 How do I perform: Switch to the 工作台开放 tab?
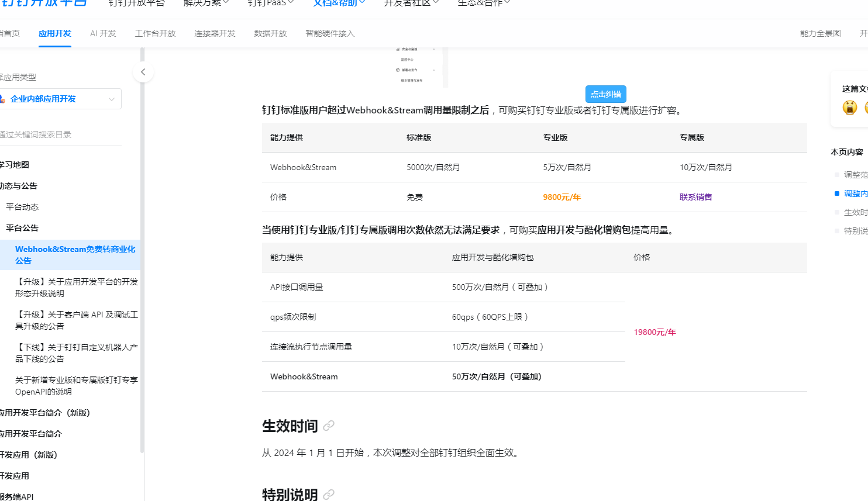pos(156,33)
